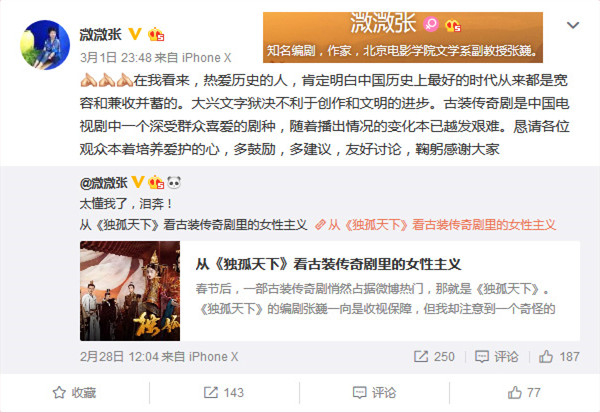Screen dimensions: 600x413
Task: Open the red article link 从《独孤天下》看古装传奇剧里的女性主义
Action: (x=435, y=225)
